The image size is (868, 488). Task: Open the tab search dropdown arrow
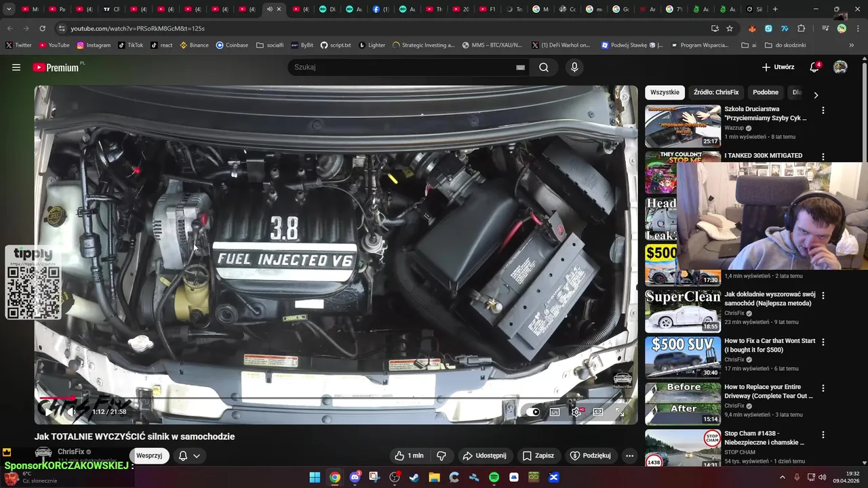pos(9,9)
